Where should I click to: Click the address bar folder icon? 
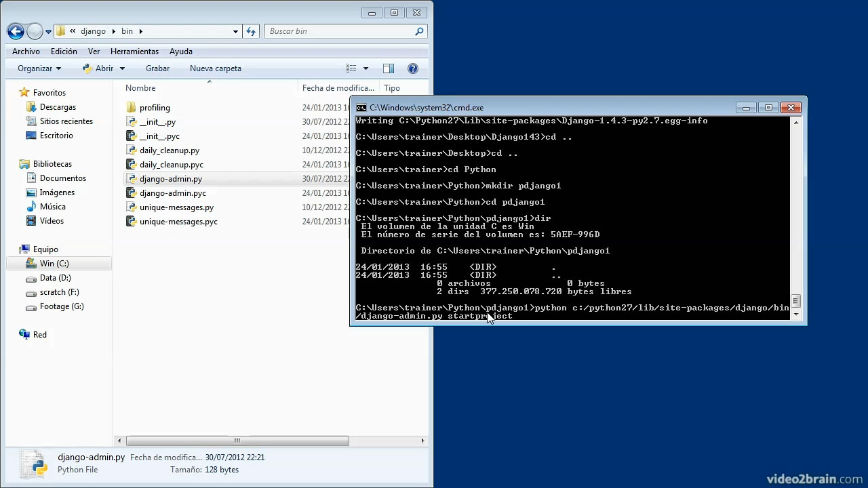(x=61, y=31)
